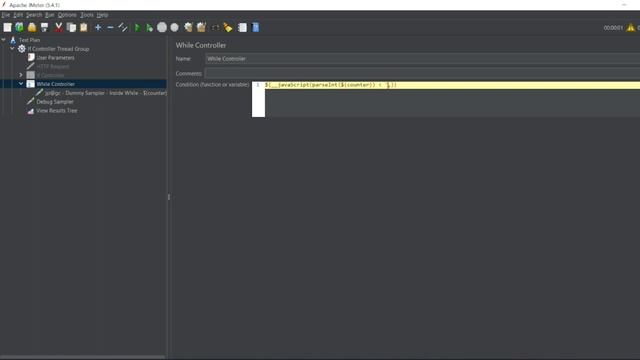Expand the disabled If Controller node
Viewport: 640px width, 360px height.
tap(21, 75)
